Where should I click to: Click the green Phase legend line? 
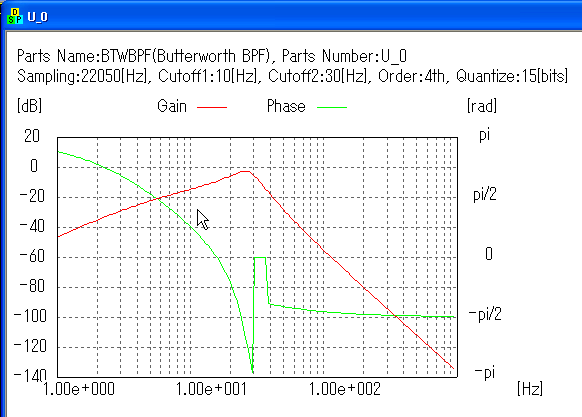[x=332, y=107]
